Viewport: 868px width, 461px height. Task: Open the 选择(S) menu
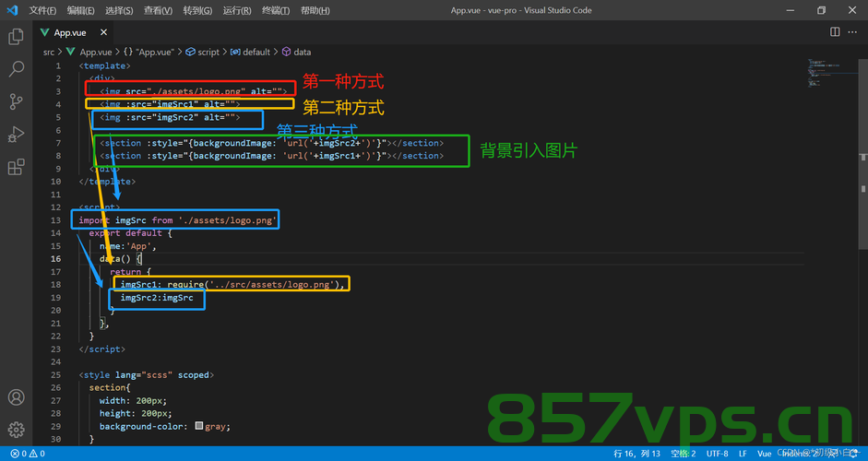tap(119, 10)
